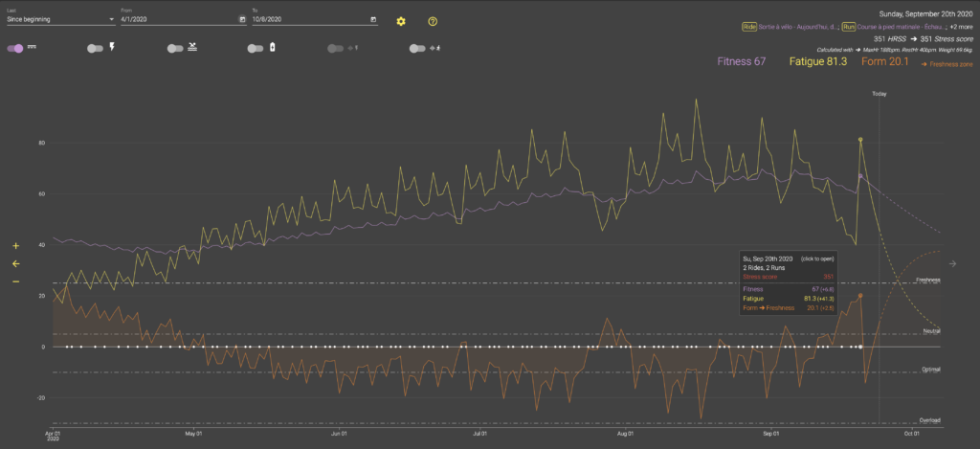Enable the swimming stress toggle
Viewport: 980px width, 449px height.
tap(175, 48)
